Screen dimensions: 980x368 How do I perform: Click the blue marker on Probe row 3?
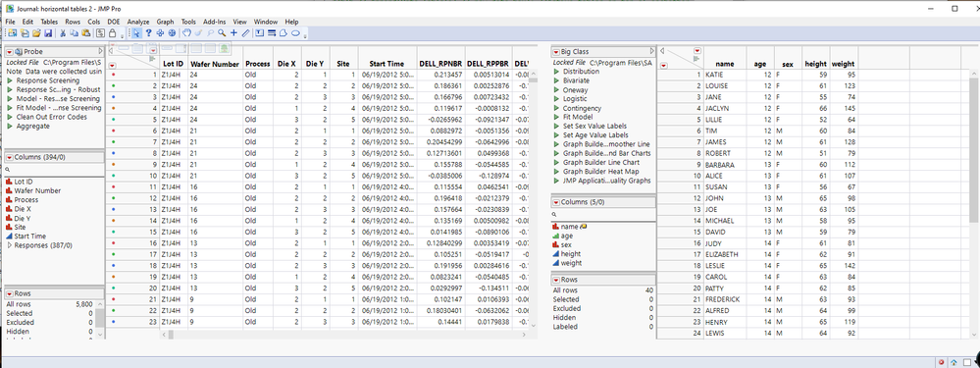(x=113, y=97)
